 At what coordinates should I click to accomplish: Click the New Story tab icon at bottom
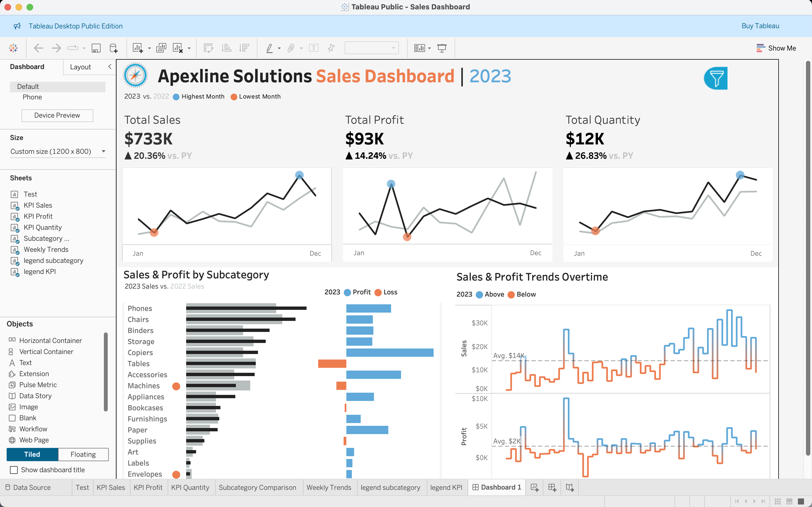tap(570, 488)
